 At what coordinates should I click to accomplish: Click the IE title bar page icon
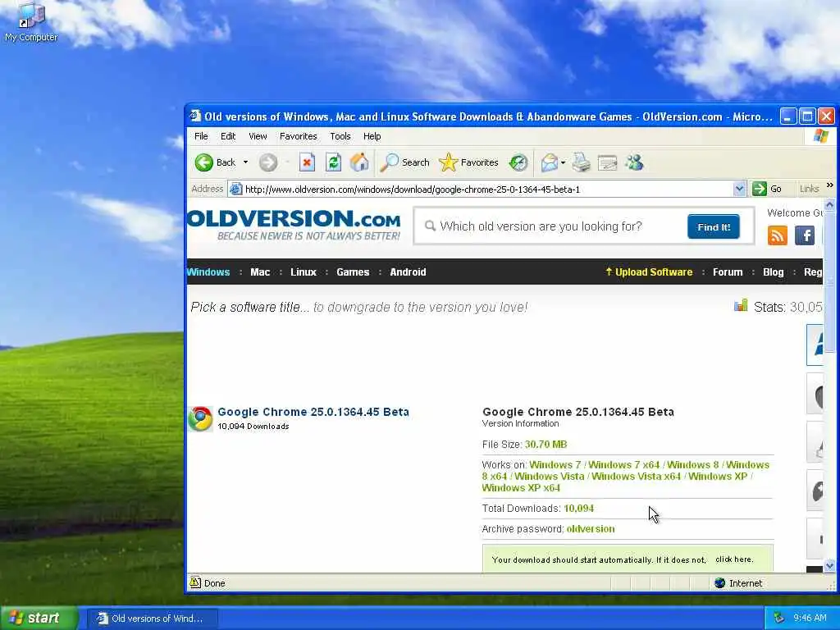(x=195, y=116)
